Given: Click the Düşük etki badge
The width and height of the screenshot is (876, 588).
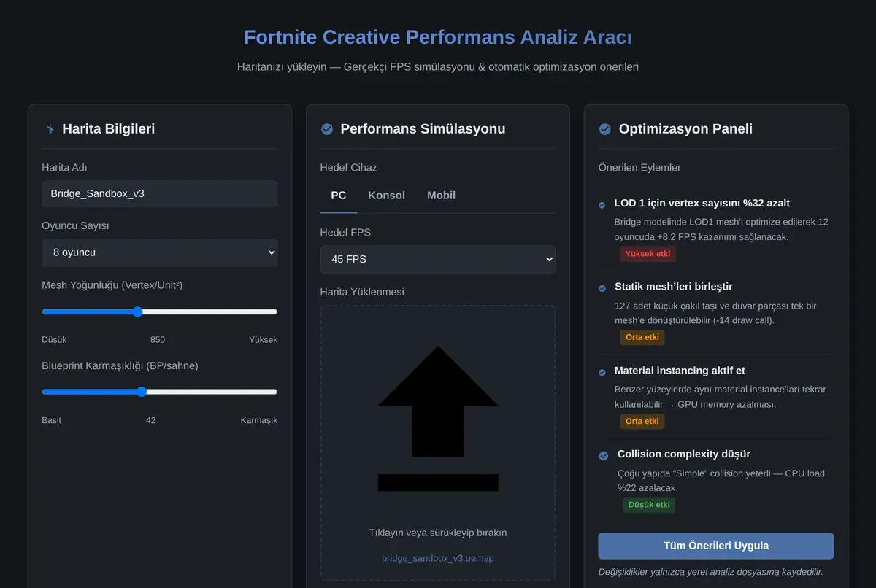Looking at the screenshot, I should tap(649, 505).
